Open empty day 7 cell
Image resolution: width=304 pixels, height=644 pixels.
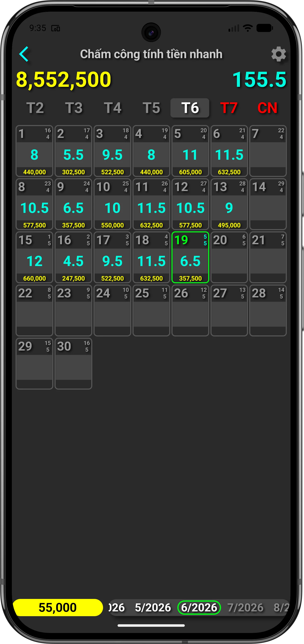[x=268, y=151]
